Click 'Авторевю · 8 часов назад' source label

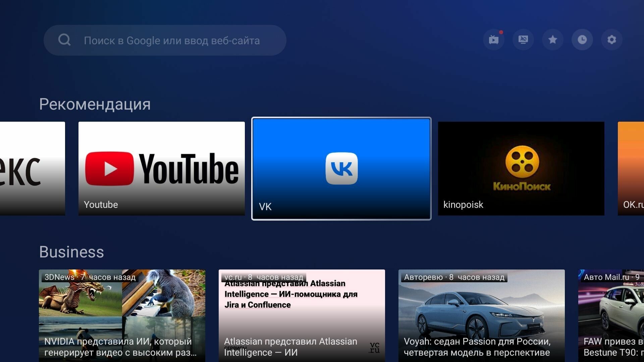coord(454,277)
